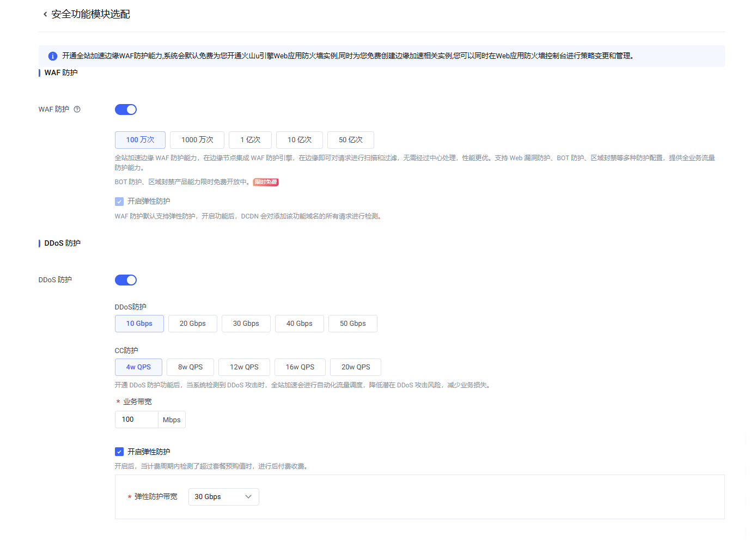Turn off the WAF 防护 switch
756x547 pixels.
[x=126, y=110]
